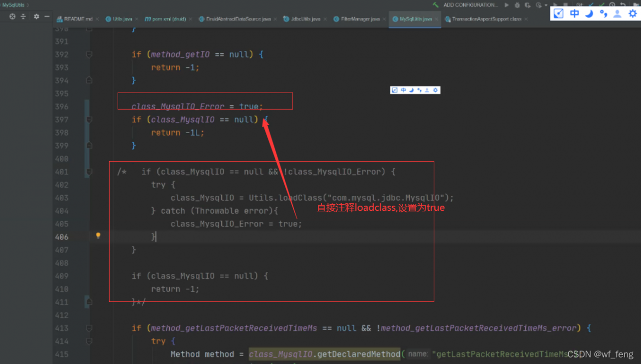Toggle the punctuation mode icon
This screenshot has height=364, width=641.
coord(603,14)
